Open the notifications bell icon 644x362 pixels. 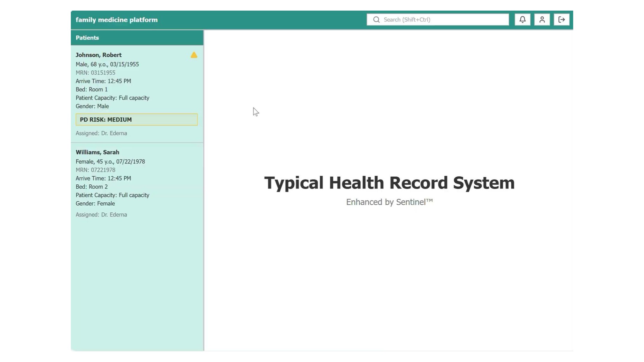[x=522, y=19]
